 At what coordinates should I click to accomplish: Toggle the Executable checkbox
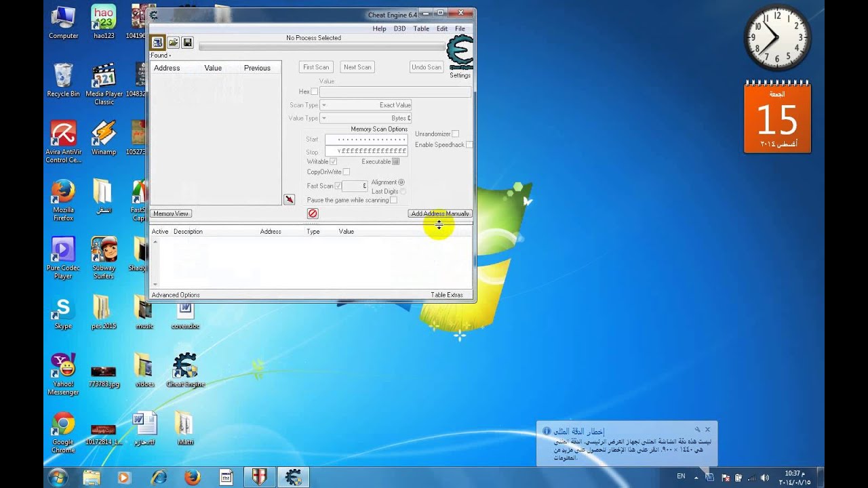coord(395,161)
